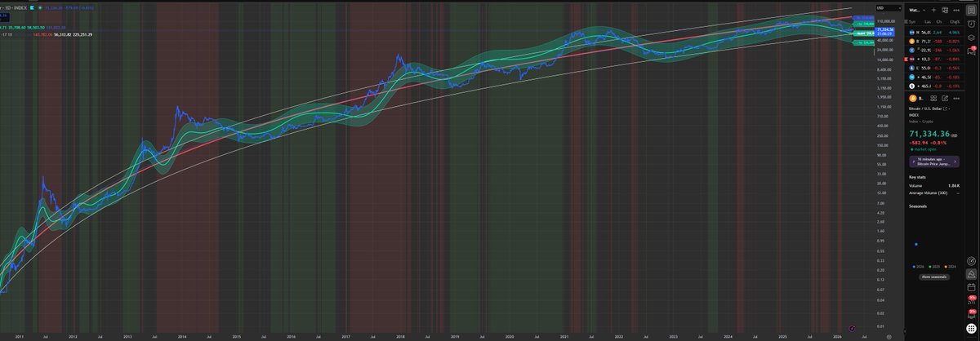Viewport: 980px width, 341px height.
Task: Click the 1D INDEX chart legend title
Action: pyautogui.click(x=14, y=8)
